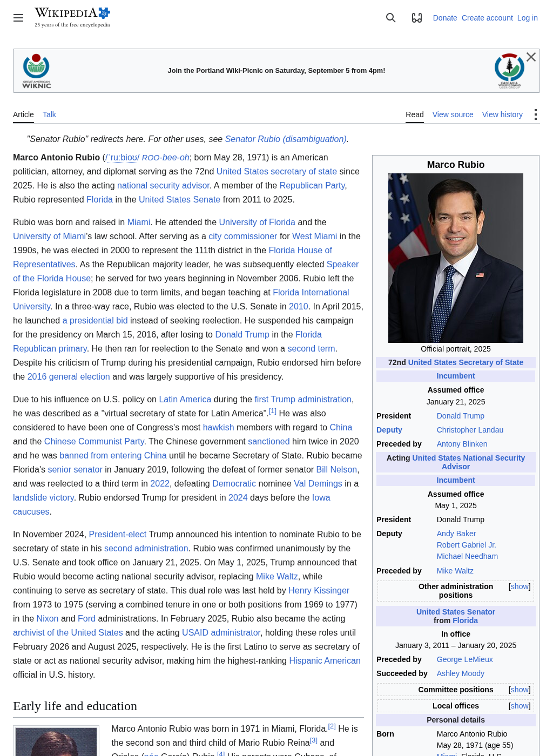Open the Republican Party link
This screenshot has height=756, width=553.
click(x=312, y=185)
